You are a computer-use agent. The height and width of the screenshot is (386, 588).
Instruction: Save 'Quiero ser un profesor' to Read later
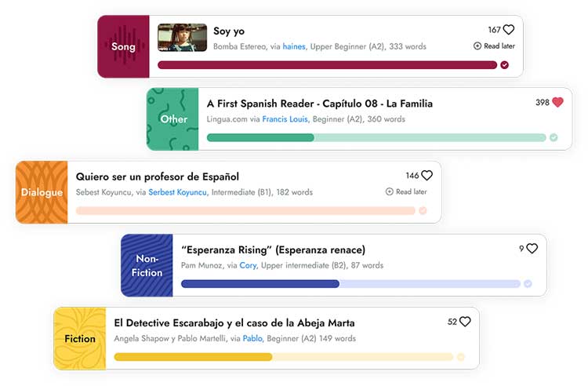pyautogui.click(x=406, y=191)
